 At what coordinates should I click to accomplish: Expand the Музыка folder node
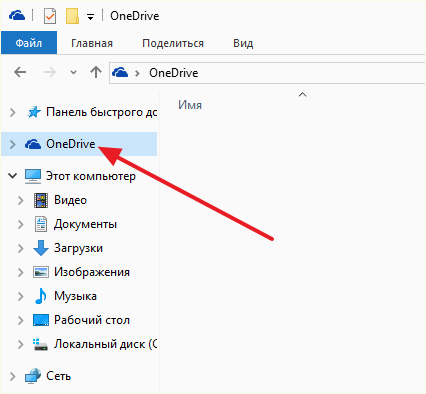(21, 296)
